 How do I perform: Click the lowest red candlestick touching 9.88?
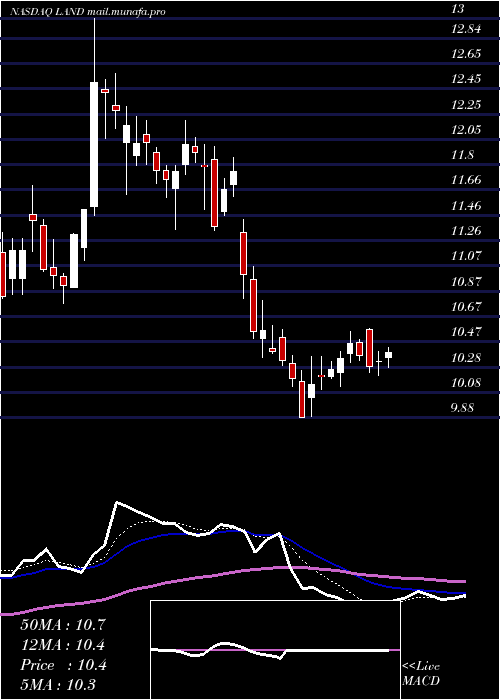click(x=302, y=399)
